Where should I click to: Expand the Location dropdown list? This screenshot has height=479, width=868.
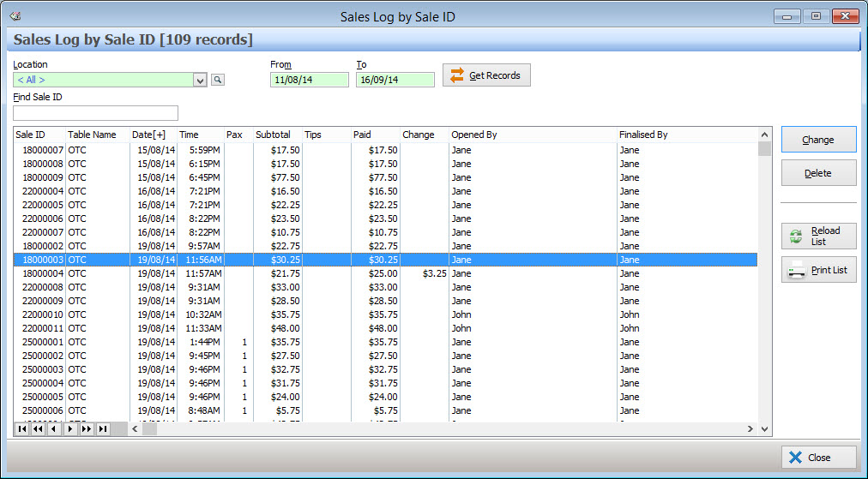pyautogui.click(x=201, y=80)
